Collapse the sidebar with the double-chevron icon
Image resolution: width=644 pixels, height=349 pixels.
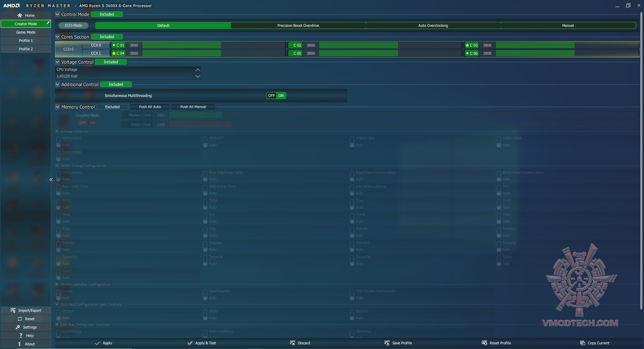(x=51, y=180)
